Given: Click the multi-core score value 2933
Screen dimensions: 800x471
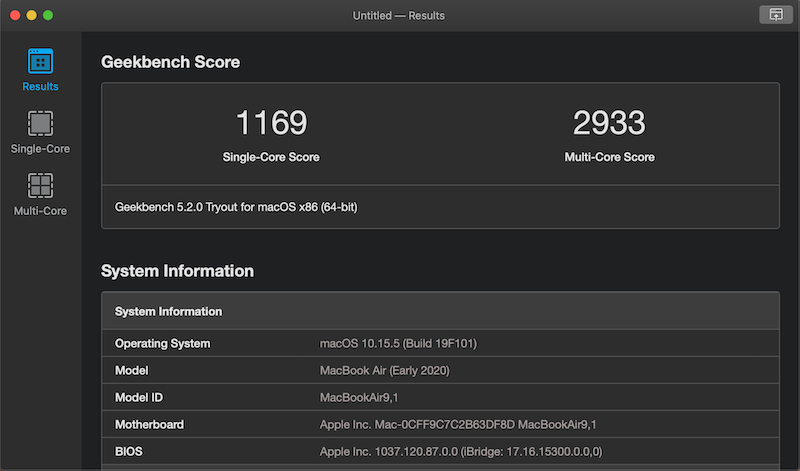Looking at the screenshot, I should [609, 123].
